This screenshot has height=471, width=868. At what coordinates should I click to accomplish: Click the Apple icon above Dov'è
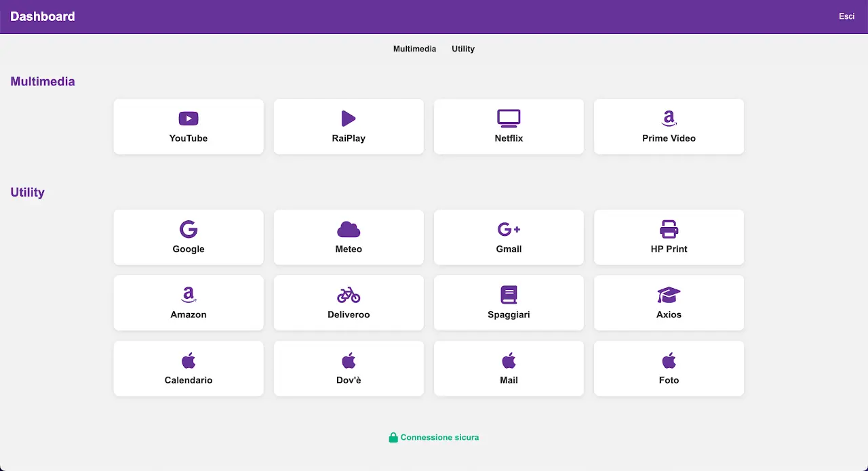tap(349, 360)
